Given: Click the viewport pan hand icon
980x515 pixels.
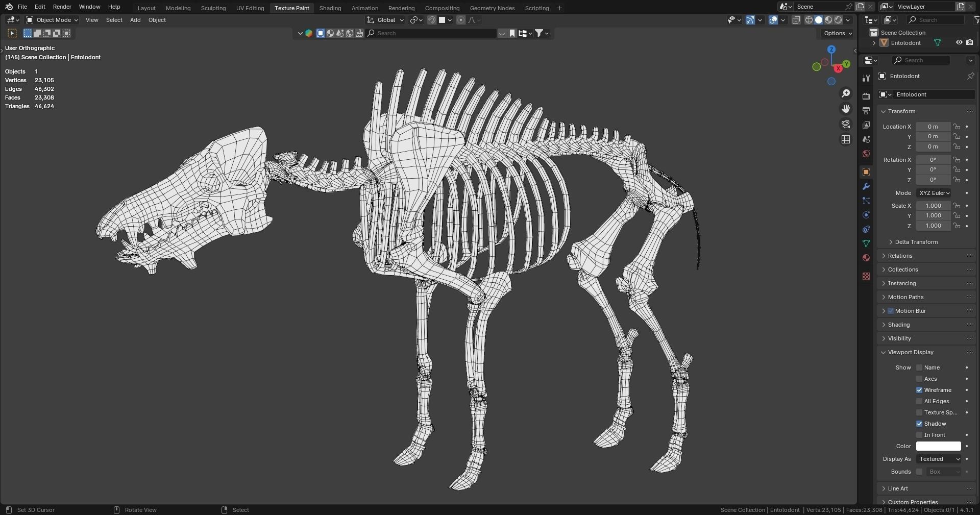Looking at the screenshot, I should [x=846, y=109].
